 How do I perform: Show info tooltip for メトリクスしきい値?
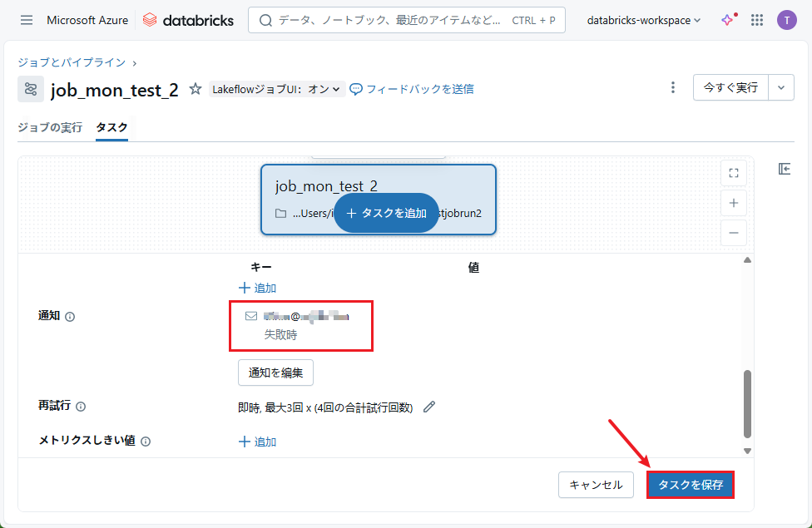coord(146,442)
